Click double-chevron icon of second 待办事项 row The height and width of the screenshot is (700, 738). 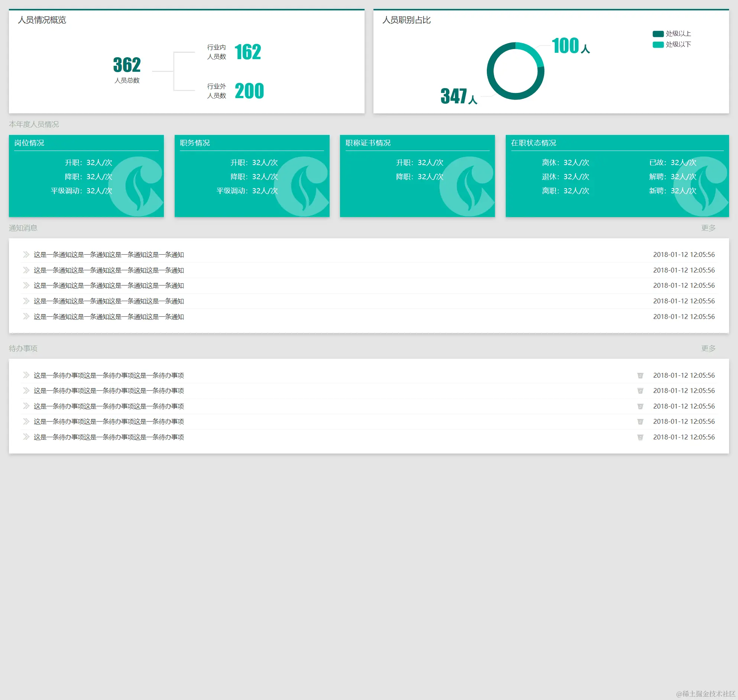coord(26,391)
